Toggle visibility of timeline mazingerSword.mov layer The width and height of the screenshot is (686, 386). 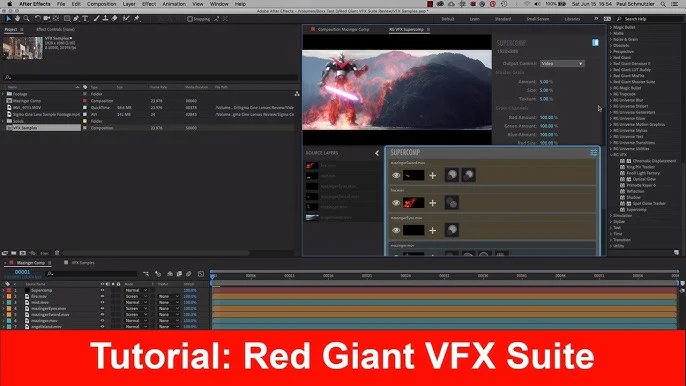click(x=102, y=315)
